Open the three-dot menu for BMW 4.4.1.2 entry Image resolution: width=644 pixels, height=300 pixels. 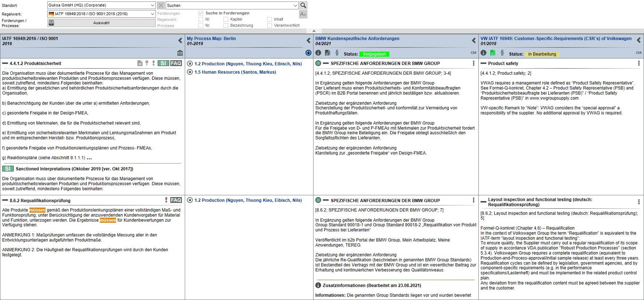point(474,63)
